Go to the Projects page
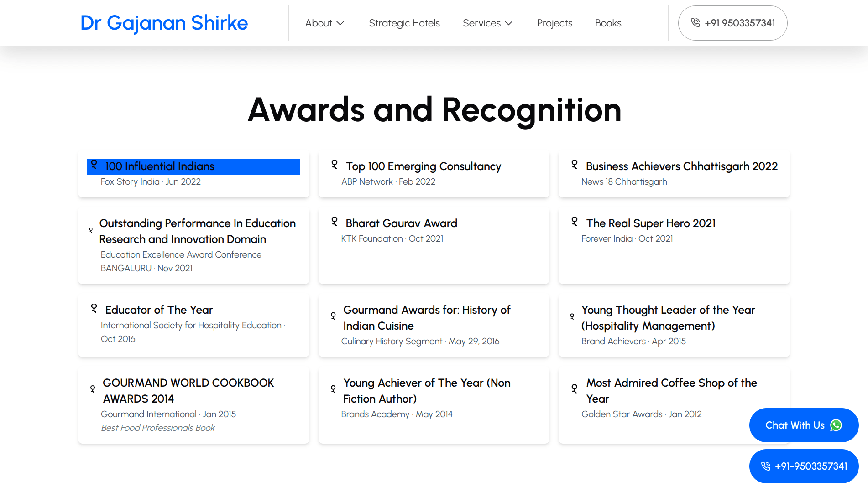The width and height of the screenshot is (868, 492). (554, 23)
